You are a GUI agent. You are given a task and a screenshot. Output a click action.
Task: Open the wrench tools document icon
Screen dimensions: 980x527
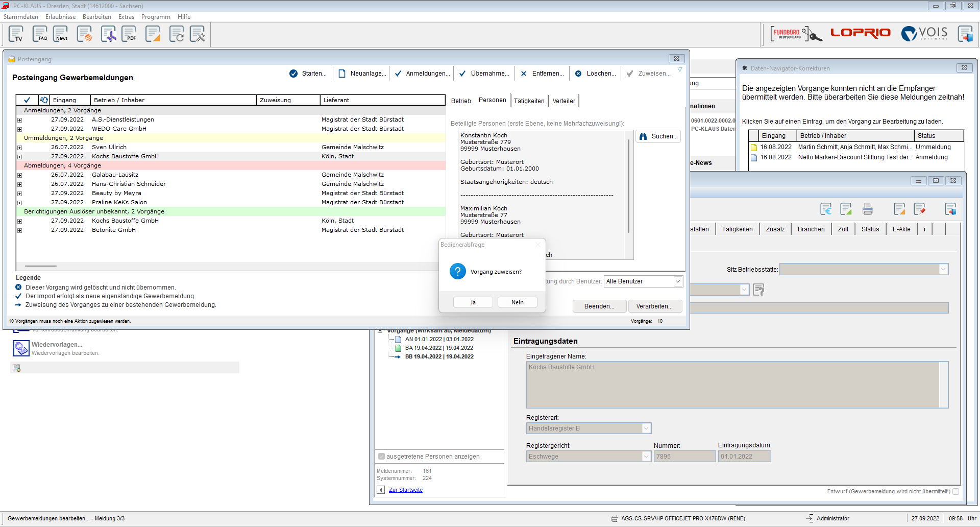(198, 34)
